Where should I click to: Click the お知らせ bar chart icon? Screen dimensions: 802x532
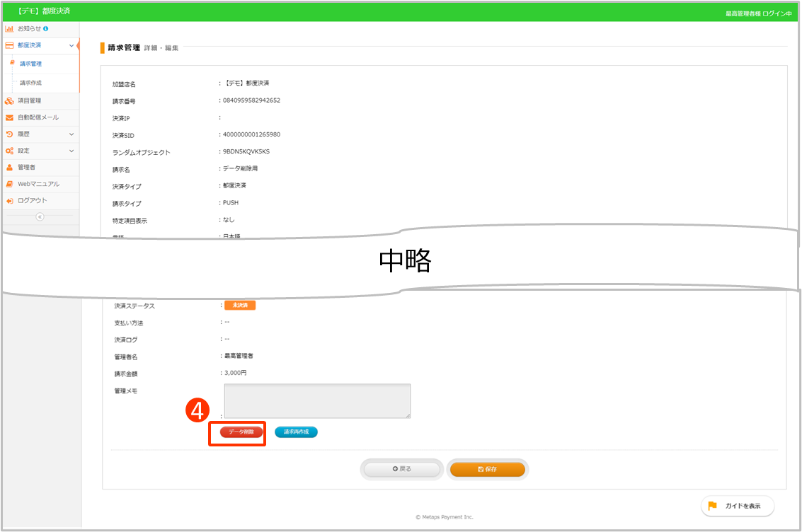(x=9, y=29)
